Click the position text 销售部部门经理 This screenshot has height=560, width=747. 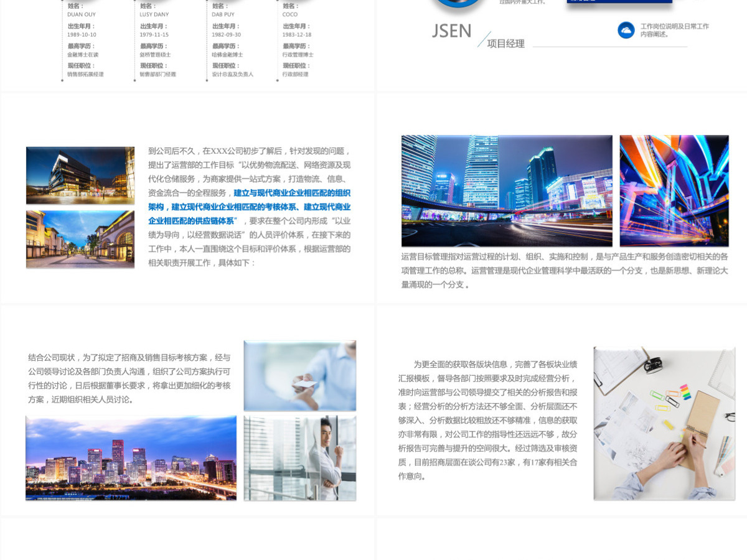[x=157, y=74]
